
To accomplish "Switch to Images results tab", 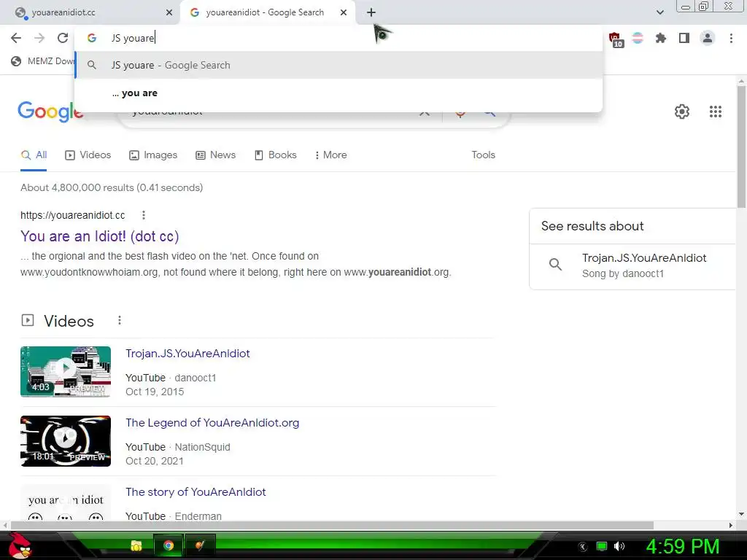I will click(x=153, y=155).
